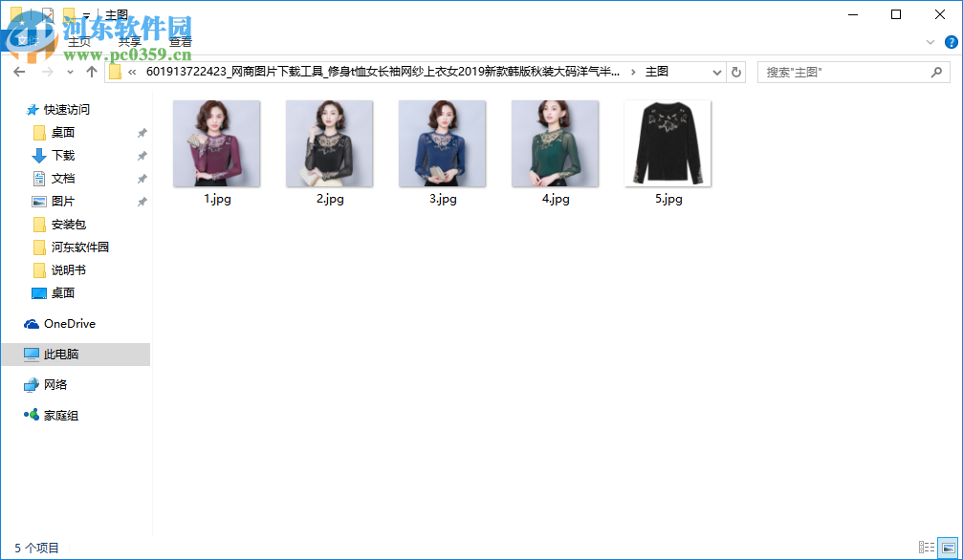Open the Help question mark icon

[x=951, y=41]
